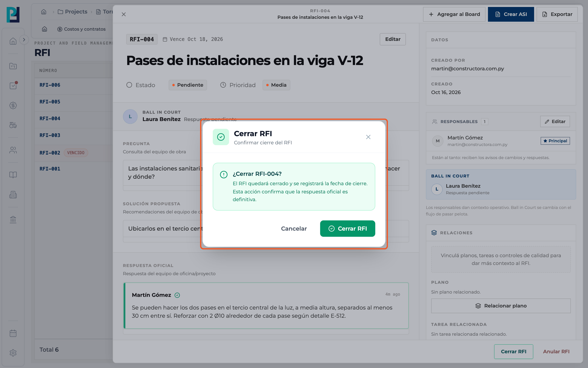
Task: Open the dollar costs icon in sidebar
Action: click(x=13, y=105)
